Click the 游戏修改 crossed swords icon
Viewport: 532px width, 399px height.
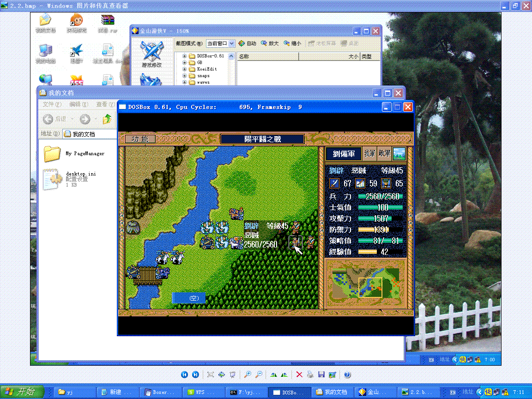click(x=151, y=51)
